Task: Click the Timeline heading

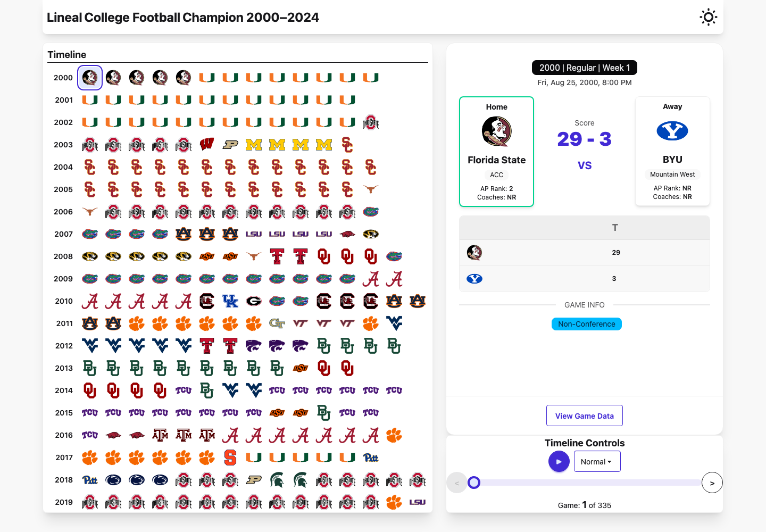Action: [67, 54]
